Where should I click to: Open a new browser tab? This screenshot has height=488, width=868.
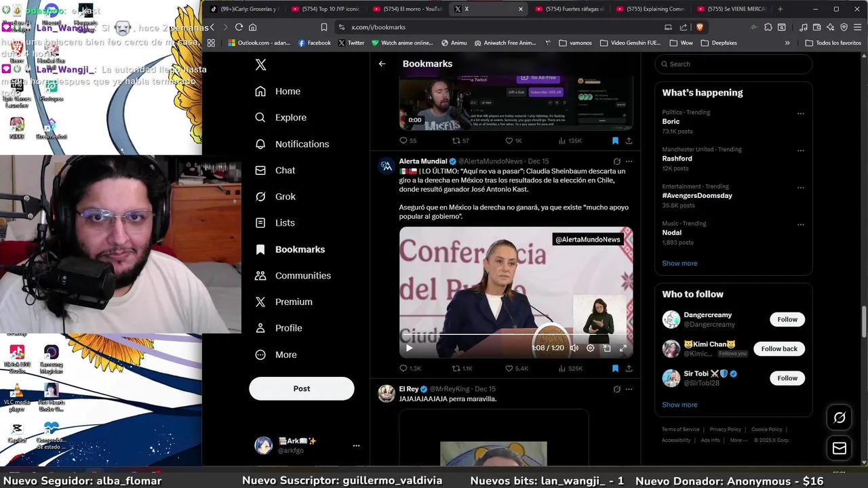pyautogui.click(x=780, y=9)
